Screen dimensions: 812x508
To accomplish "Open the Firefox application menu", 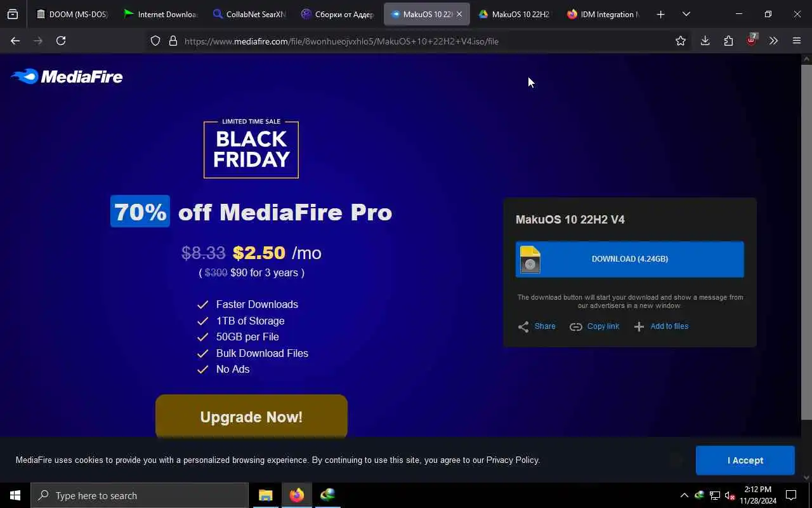I will (x=797, y=41).
